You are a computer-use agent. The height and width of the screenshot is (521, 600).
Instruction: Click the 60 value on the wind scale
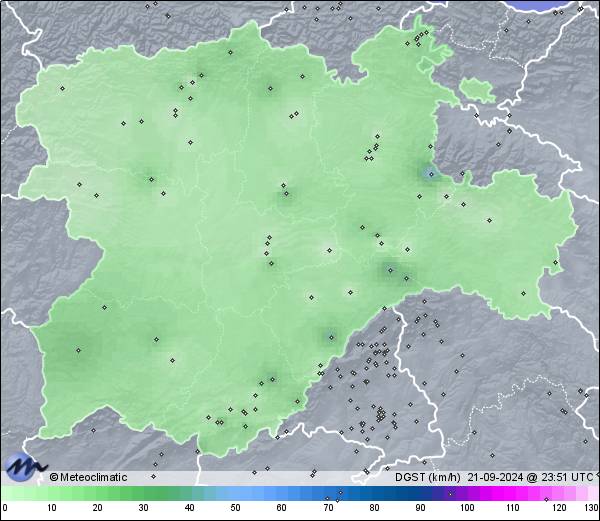282,508
